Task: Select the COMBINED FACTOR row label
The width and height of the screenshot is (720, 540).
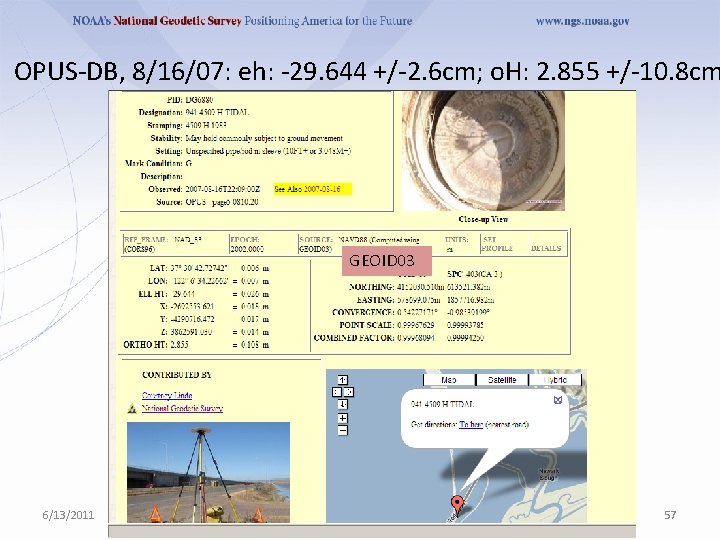Action: [354, 338]
